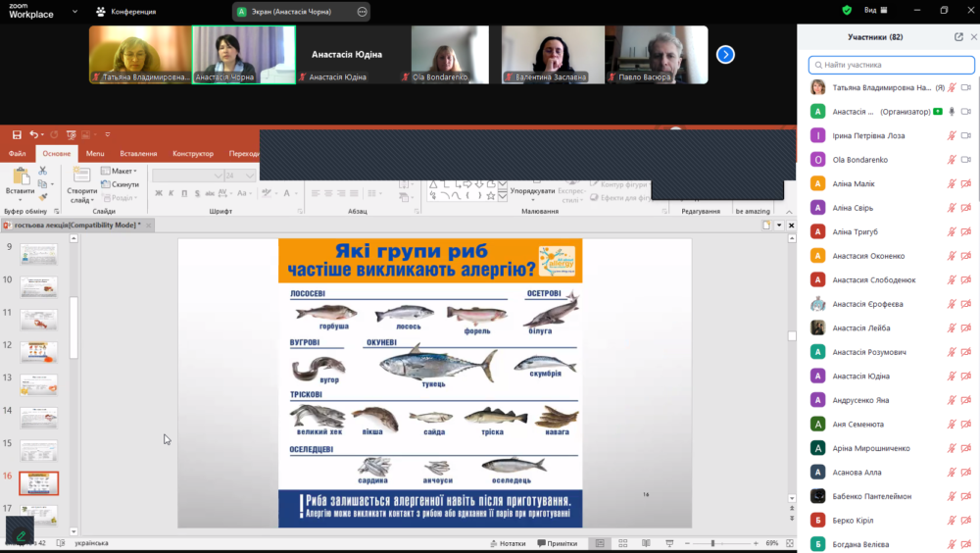Open the Вид view menu in Zoom
Viewport: 980px width, 553px height.
(x=875, y=10)
